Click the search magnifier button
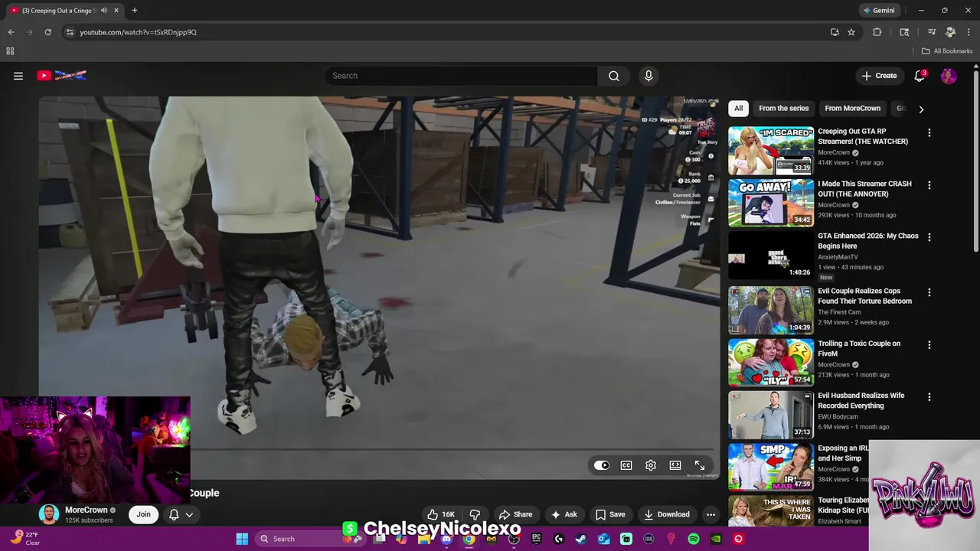The image size is (980, 551). [x=613, y=76]
